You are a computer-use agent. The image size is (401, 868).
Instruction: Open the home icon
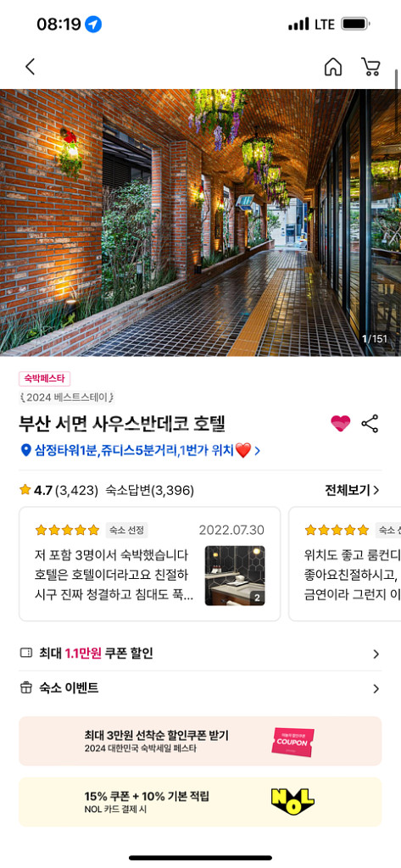333,67
